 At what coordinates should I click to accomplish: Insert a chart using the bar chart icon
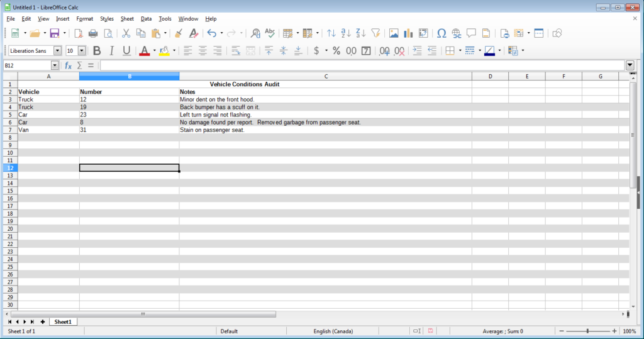point(408,33)
